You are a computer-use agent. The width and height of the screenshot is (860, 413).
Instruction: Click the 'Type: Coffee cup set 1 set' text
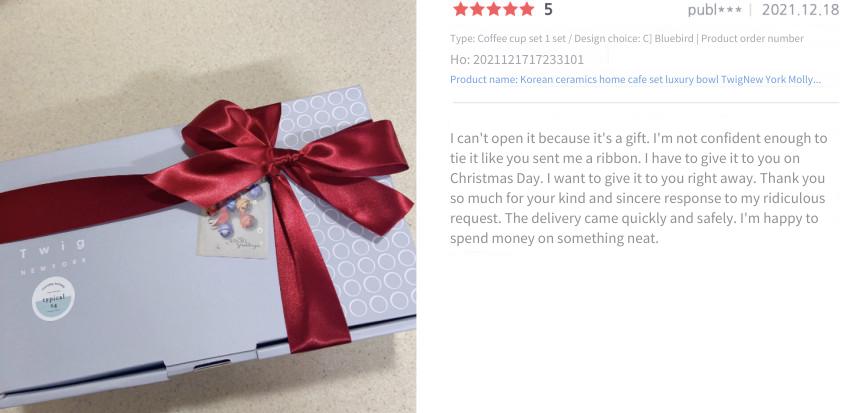508,38
